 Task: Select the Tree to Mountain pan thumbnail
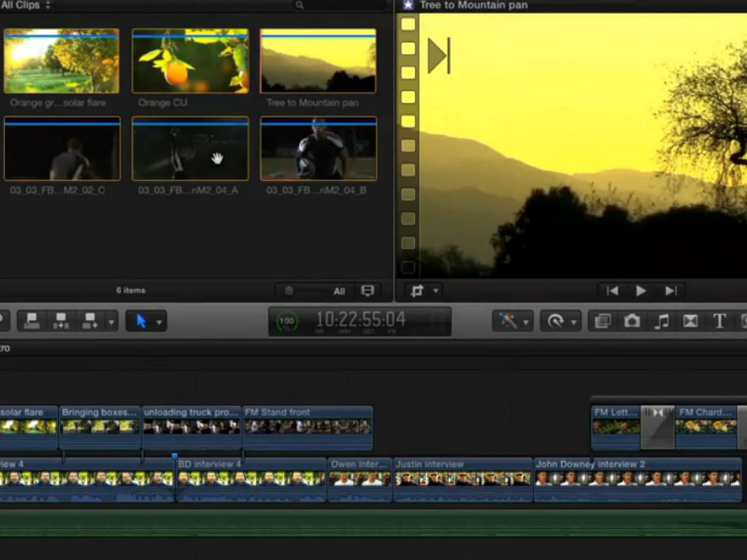(318, 61)
